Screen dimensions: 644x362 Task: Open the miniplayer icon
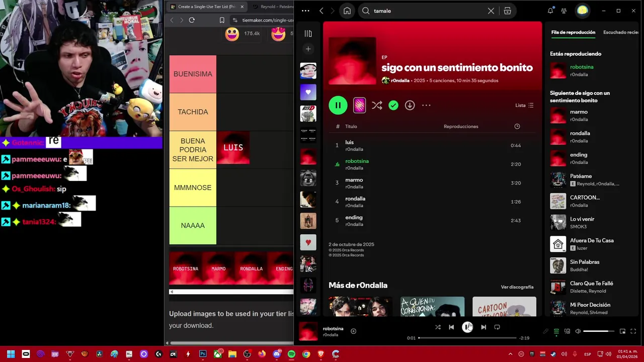pyautogui.click(x=622, y=331)
